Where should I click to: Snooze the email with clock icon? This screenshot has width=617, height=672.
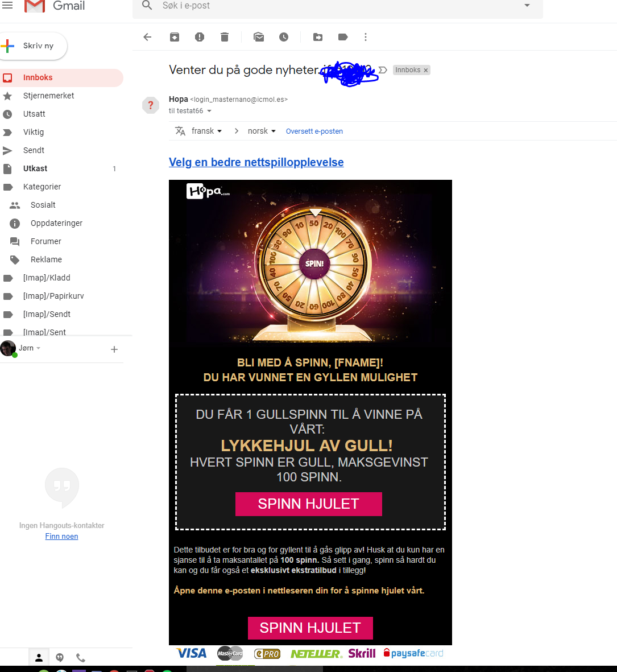[284, 38]
